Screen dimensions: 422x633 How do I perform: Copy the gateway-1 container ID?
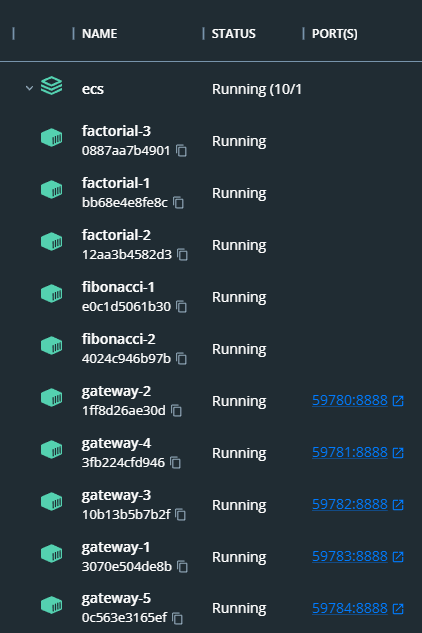coord(183,566)
